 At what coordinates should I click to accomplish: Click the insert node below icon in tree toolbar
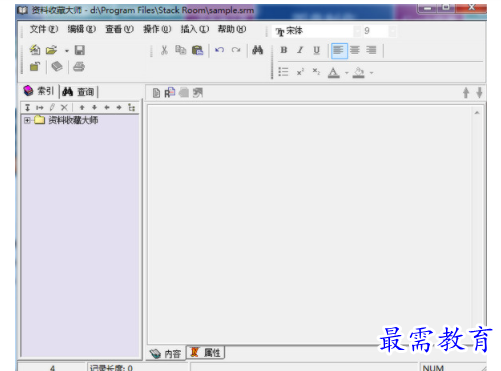click(27, 107)
